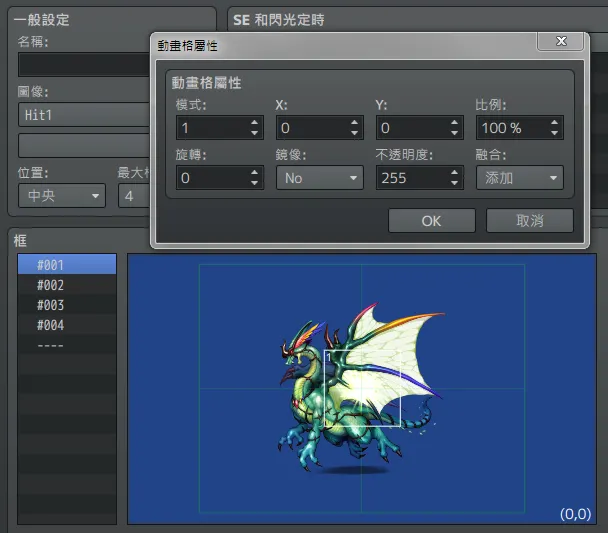
Task: Click the white cell box labeled 1 on canvas
Action: (x=362, y=388)
